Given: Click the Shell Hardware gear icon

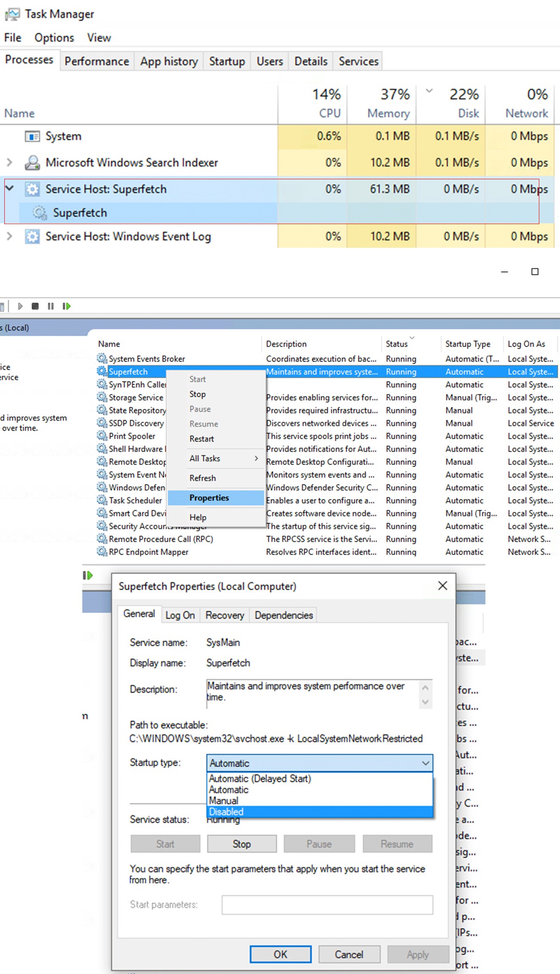Looking at the screenshot, I should coord(102,449).
